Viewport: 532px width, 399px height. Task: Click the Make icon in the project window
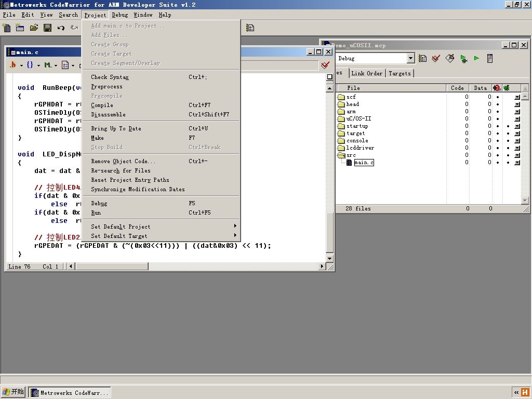pos(449,58)
